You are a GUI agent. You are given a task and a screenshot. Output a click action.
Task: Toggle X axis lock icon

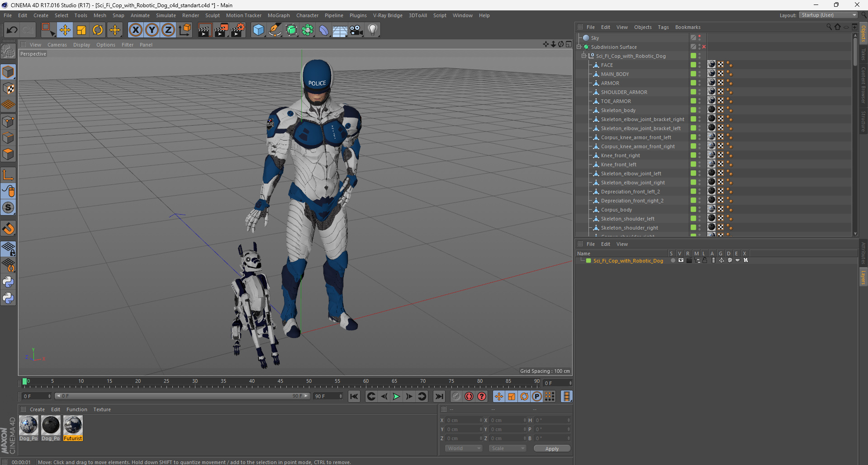pyautogui.click(x=135, y=30)
